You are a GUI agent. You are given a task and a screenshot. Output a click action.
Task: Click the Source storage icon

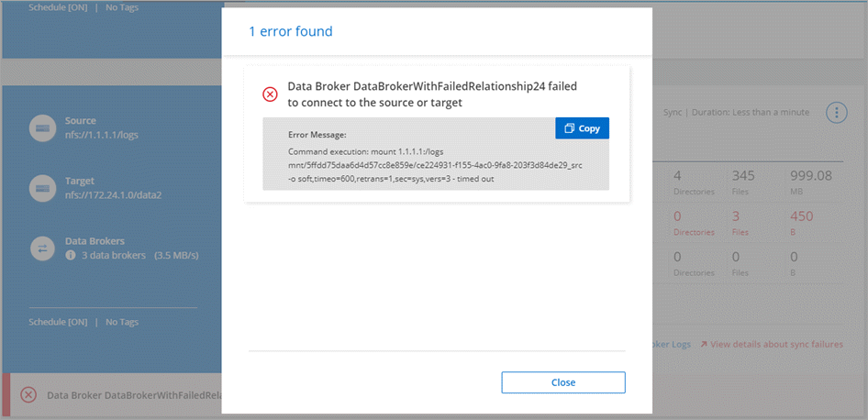pos(41,127)
